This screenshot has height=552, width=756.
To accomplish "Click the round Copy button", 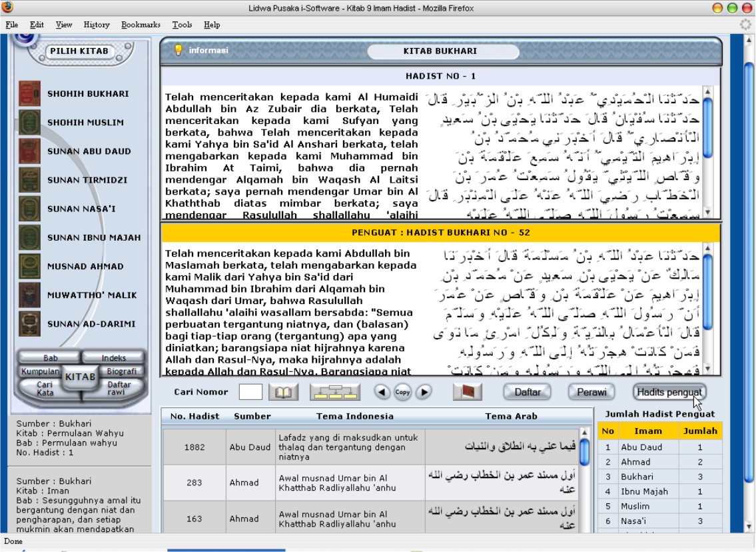I will click(402, 392).
